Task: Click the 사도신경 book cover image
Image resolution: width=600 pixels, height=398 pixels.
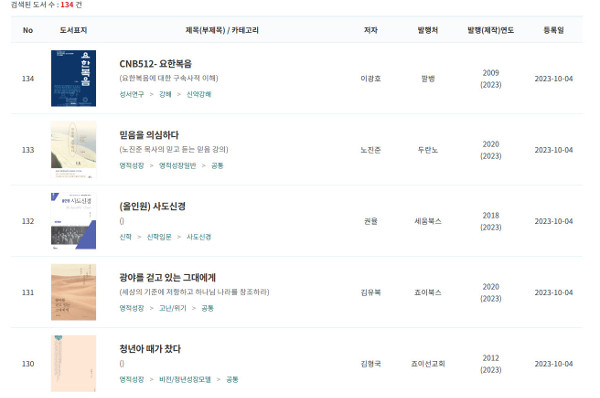Action: [x=73, y=221]
